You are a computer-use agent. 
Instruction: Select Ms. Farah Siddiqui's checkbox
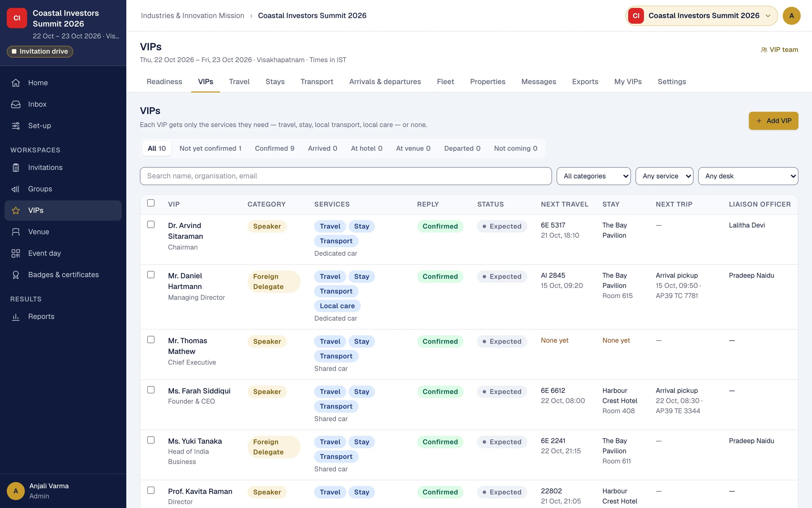[151, 390]
